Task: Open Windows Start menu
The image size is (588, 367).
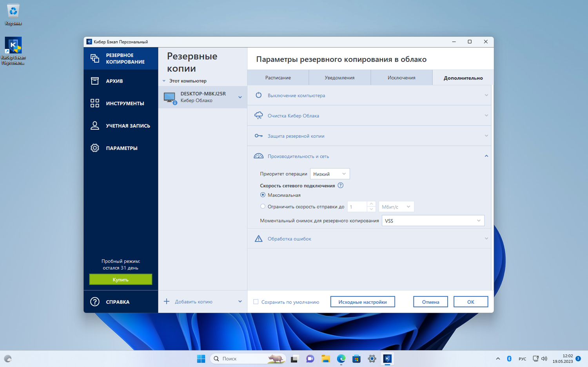Action: [201, 358]
